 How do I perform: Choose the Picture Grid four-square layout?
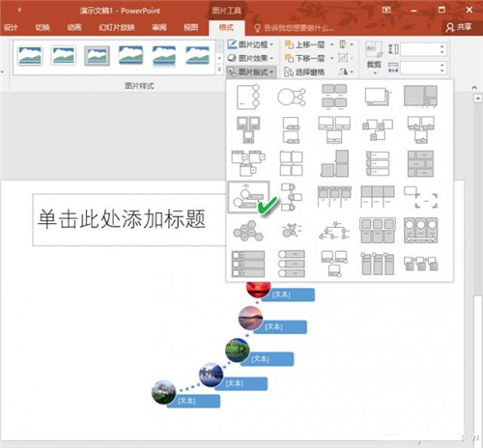tap(291, 163)
